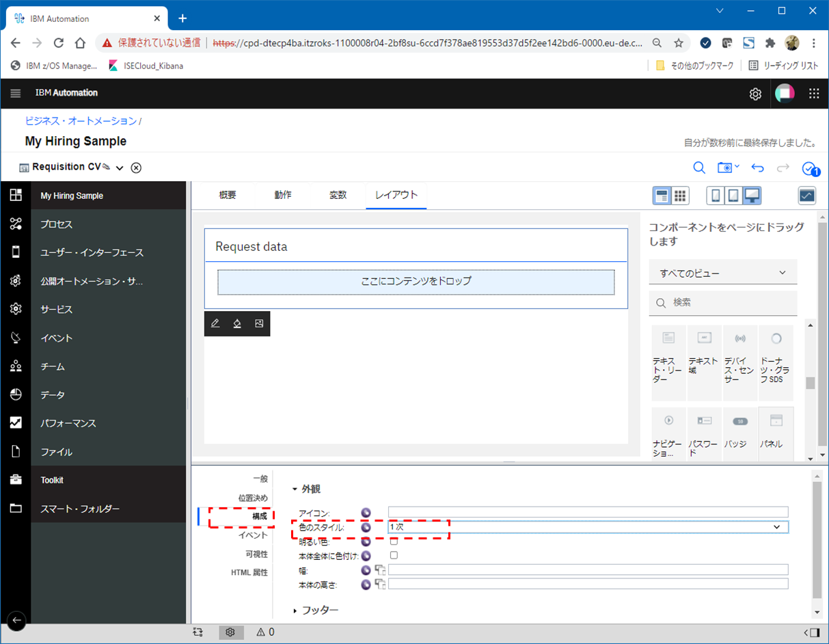
Task: Click the 本体の高さ input field
Action: pyautogui.click(x=588, y=584)
